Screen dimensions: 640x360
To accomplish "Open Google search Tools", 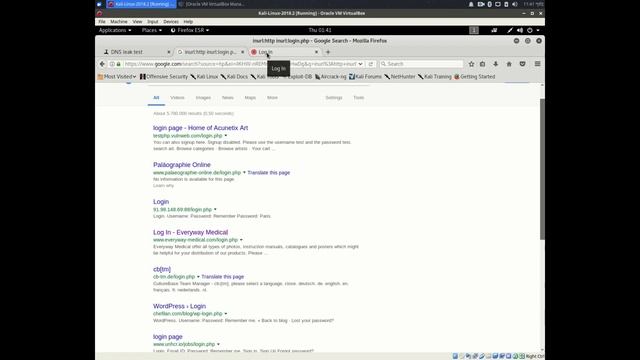I will (359, 98).
